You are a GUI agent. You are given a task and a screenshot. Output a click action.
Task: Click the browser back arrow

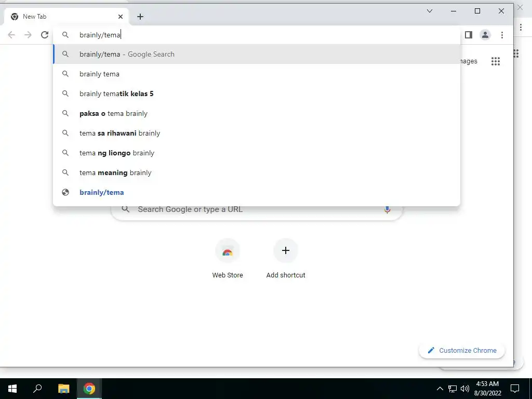pyautogui.click(x=11, y=35)
